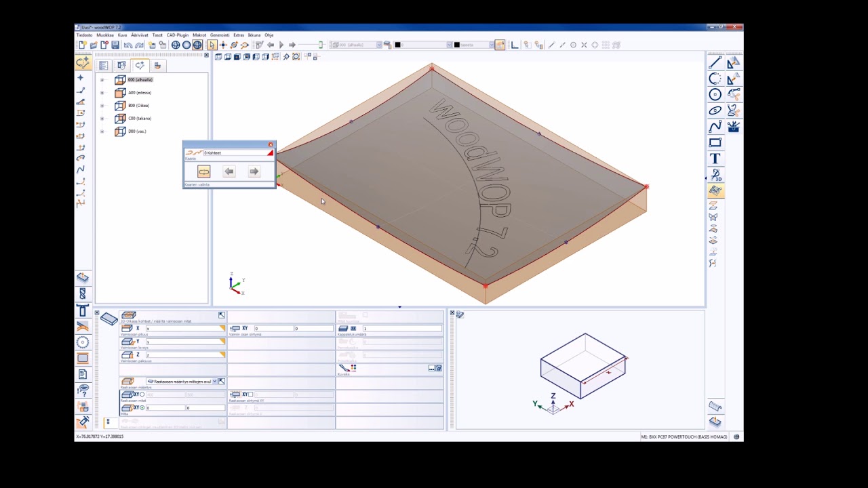
Task: Switch to the list view tab in tree panel
Action: (x=103, y=66)
